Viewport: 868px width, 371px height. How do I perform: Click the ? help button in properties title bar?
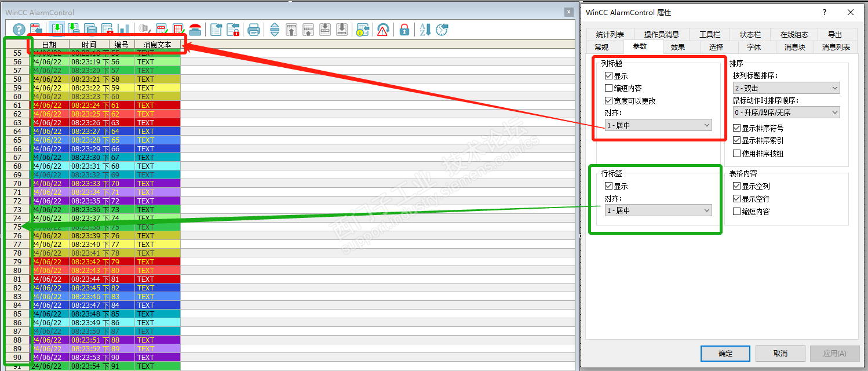point(824,12)
